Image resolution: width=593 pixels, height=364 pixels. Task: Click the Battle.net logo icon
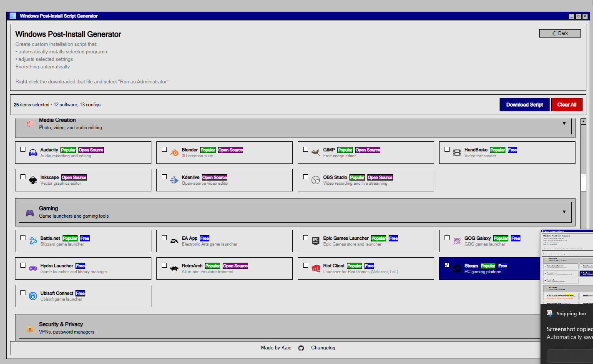tap(33, 241)
